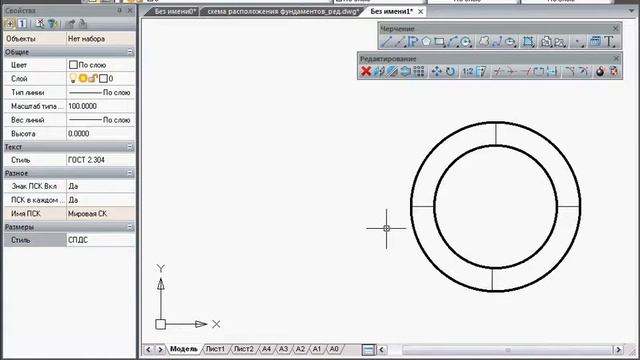
Task: Open text Стиль 'ГОСТ 2.304' dropdown
Action: tap(100, 160)
